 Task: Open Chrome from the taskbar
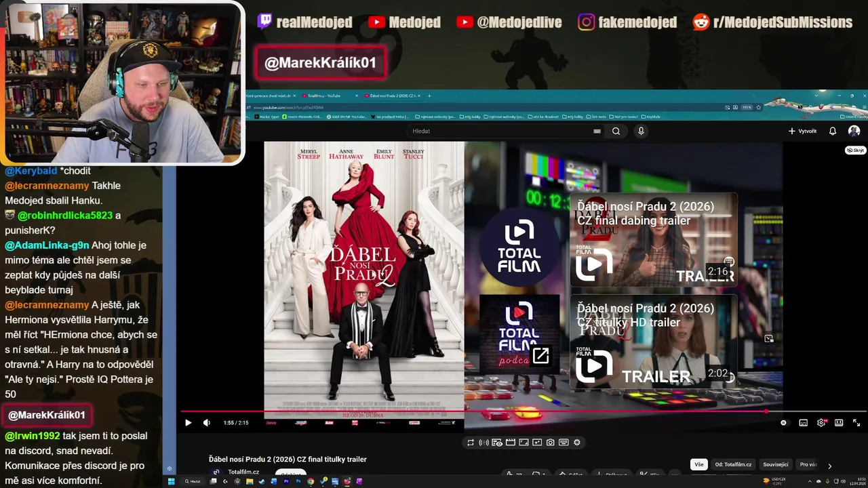pyautogui.click(x=311, y=481)
